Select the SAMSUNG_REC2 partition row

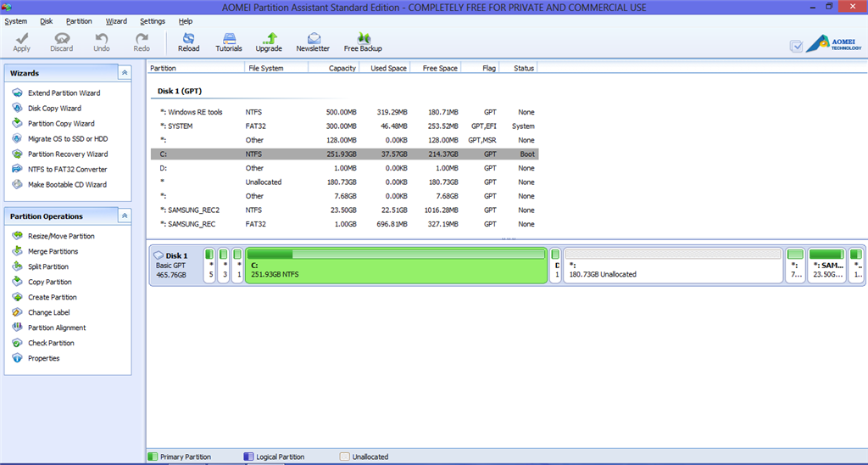(344, 210)
